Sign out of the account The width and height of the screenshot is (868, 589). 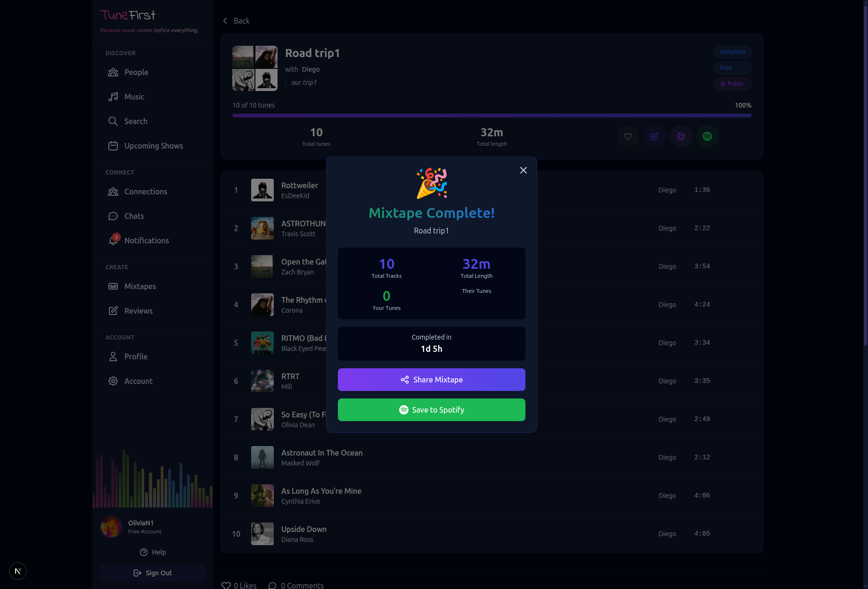click(153, 573)
